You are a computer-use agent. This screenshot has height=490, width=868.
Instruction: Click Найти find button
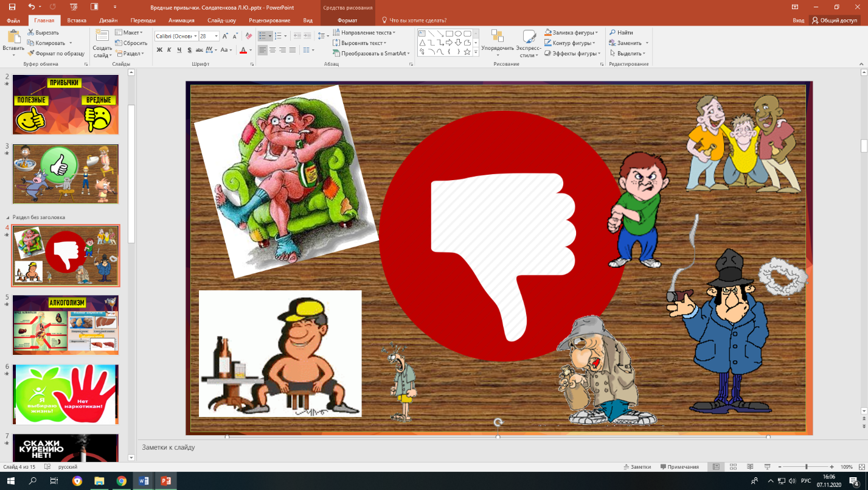[621, 33]
